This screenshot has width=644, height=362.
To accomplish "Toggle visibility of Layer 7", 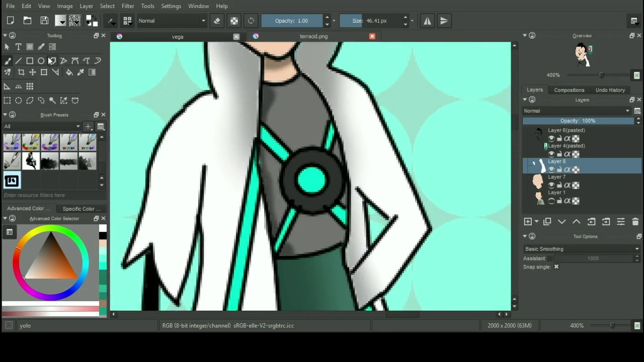I will coord(551,186).
